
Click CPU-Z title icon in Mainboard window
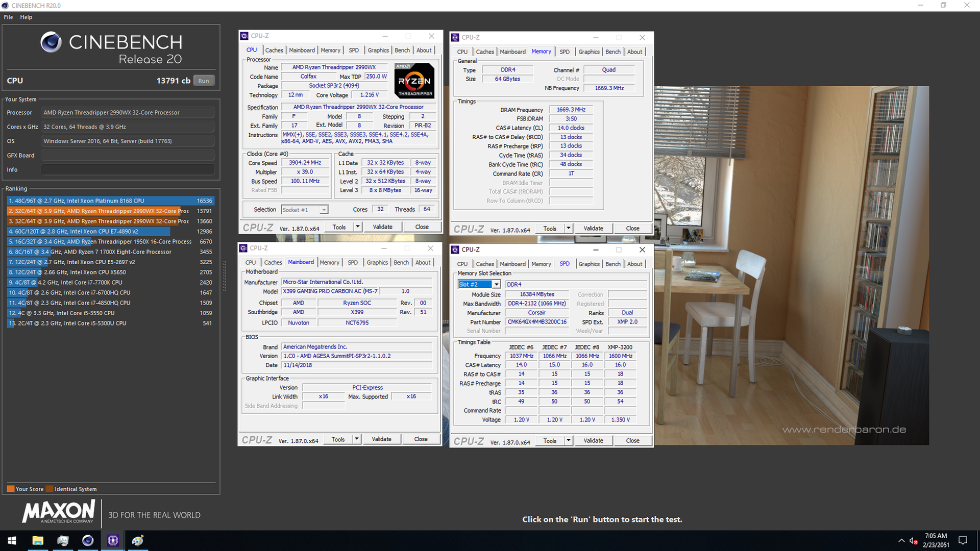coord(243,248)
